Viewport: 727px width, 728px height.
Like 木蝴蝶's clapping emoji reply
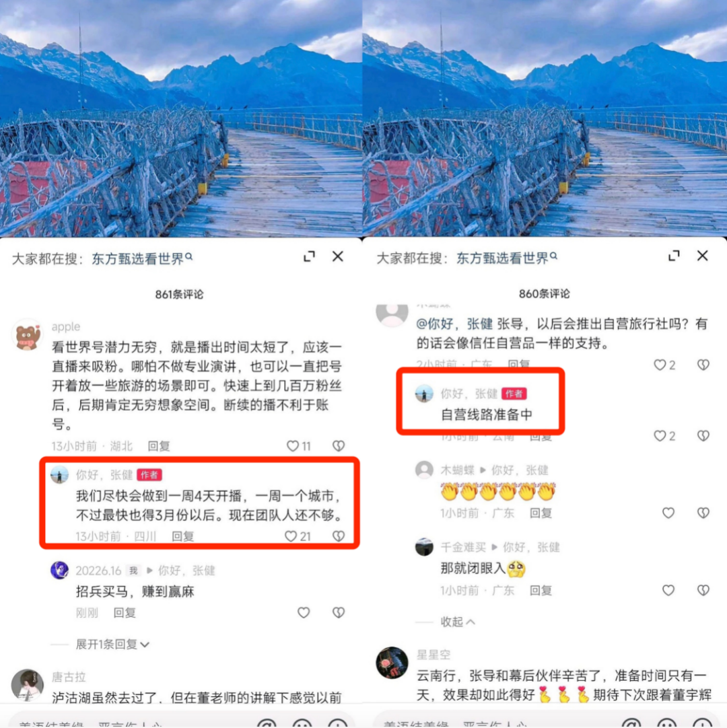click(668, 513)
